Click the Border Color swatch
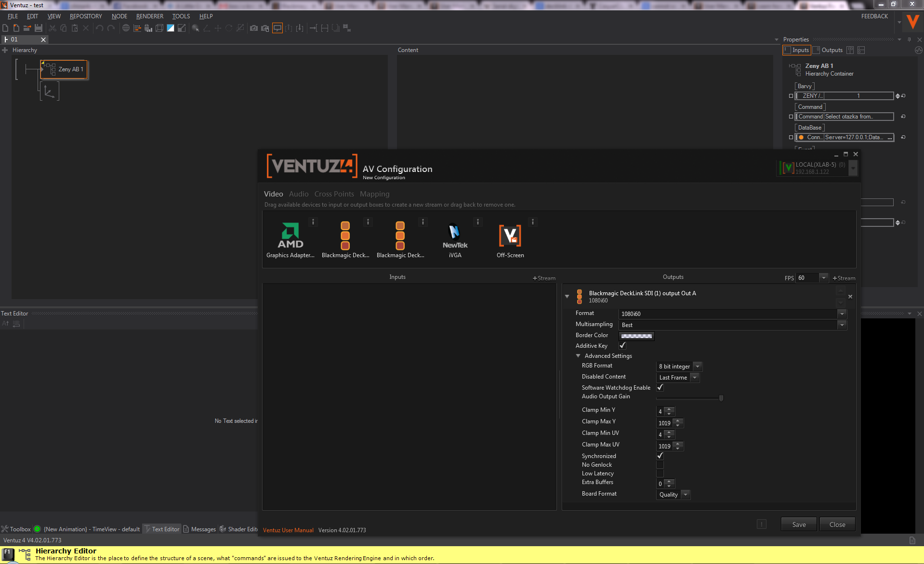924x564 pixels. coord(636,336)
